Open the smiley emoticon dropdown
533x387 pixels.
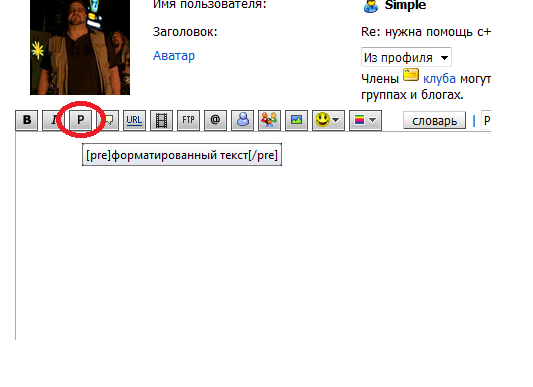(328, 120)
